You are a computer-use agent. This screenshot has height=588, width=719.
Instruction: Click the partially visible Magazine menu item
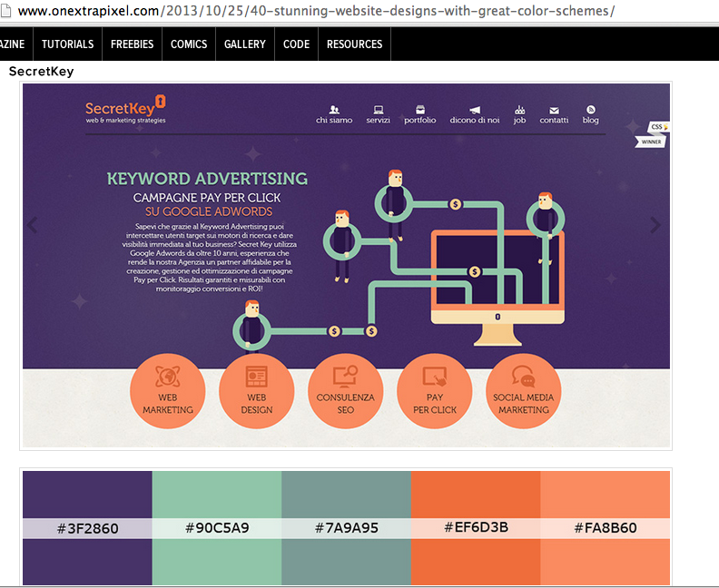13,44
